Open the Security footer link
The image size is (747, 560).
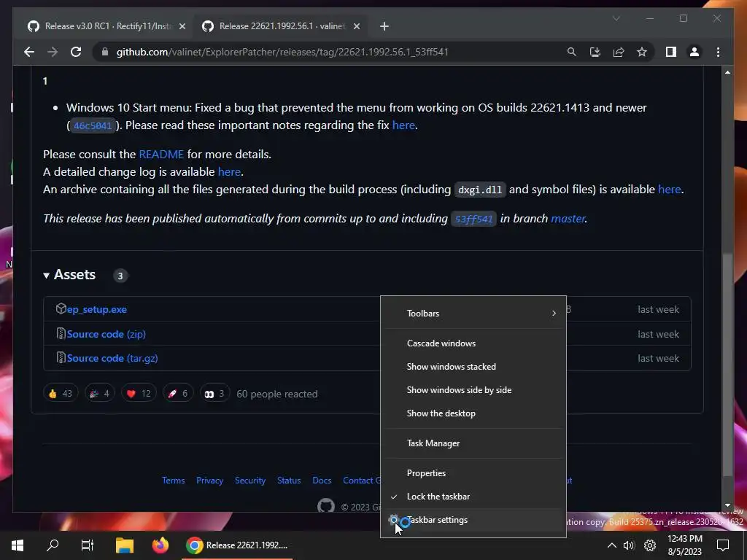coord(250,481)
